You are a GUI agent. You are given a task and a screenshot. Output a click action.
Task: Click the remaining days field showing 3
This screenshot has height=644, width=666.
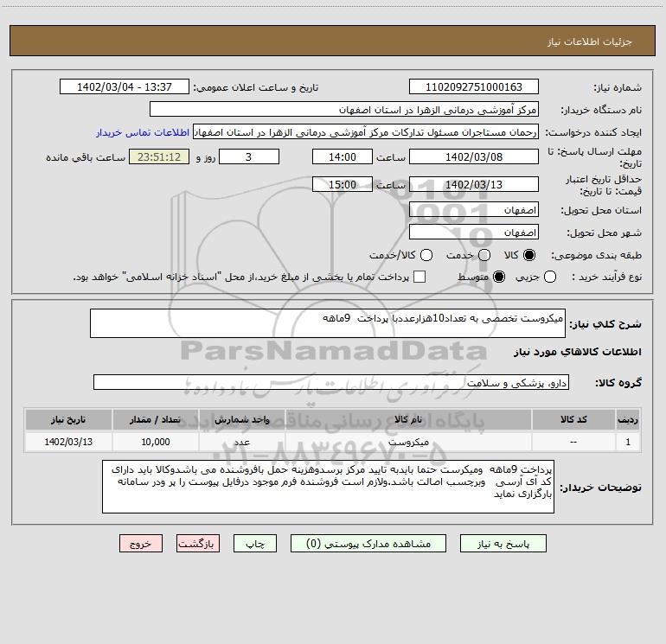(x=249, y=156)
